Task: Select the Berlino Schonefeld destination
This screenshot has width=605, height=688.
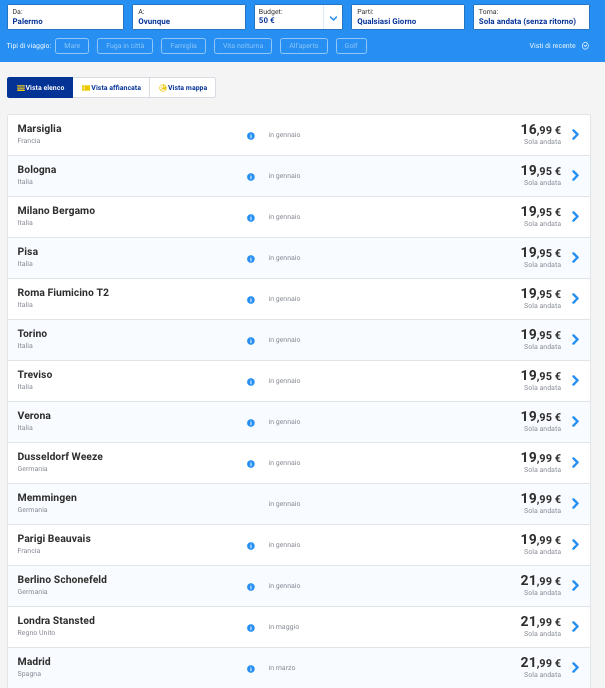Action: pyautogui.click(x=62, y=580)
